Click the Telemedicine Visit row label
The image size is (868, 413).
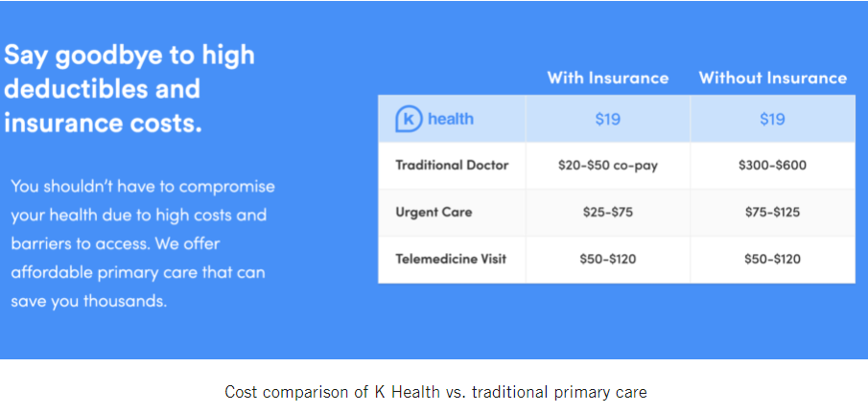451,259
